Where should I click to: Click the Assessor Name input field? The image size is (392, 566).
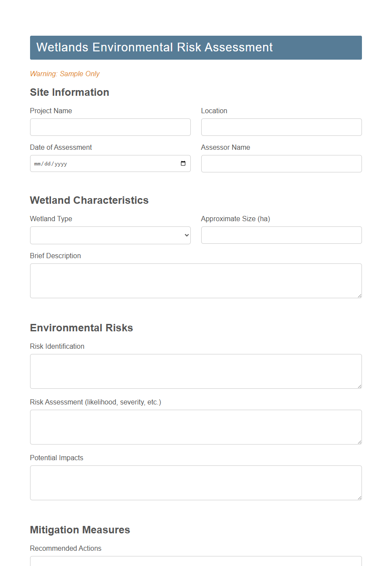tap(281, 163)
